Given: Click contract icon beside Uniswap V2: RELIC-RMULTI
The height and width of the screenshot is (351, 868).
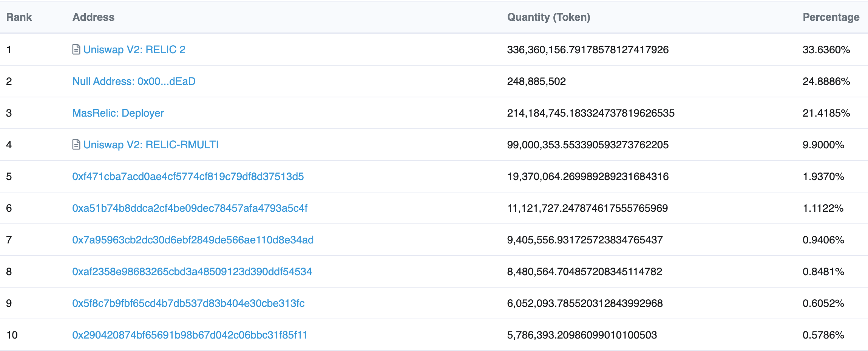Looking at the screenshot, I should tap(76, 145).
